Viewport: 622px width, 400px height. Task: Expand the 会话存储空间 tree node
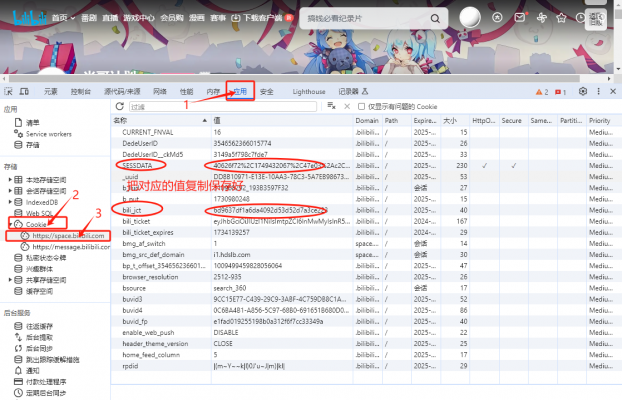click(9, 190)
